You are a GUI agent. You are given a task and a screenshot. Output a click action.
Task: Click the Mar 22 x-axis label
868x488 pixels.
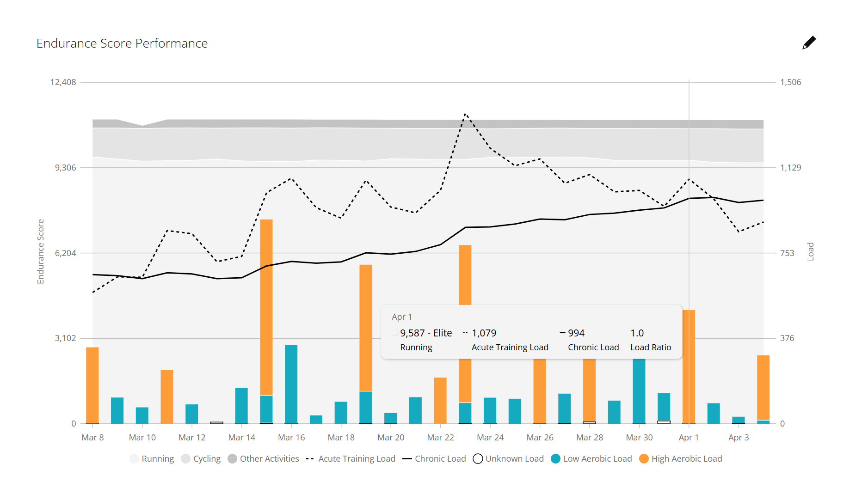coord(440,437)
